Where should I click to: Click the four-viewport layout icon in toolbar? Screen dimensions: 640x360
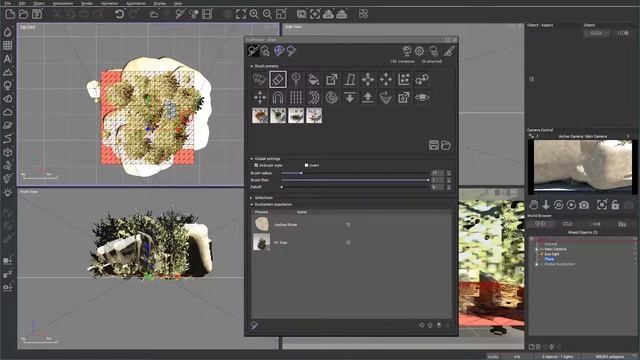coord(363,14)
